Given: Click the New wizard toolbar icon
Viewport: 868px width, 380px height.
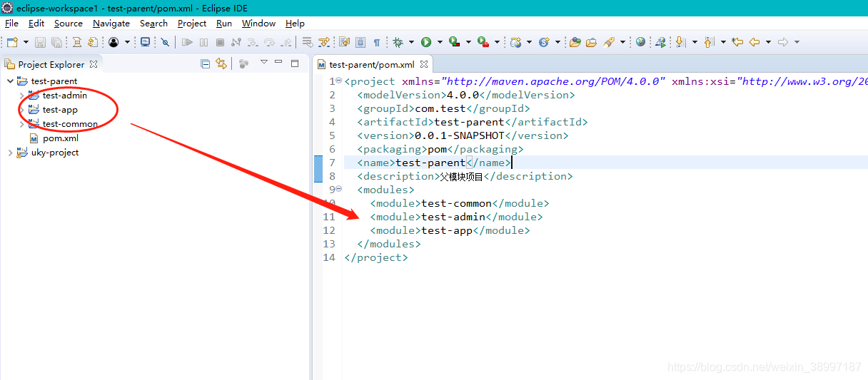Looking at the screenshot, I should click(x=12, y=42).
